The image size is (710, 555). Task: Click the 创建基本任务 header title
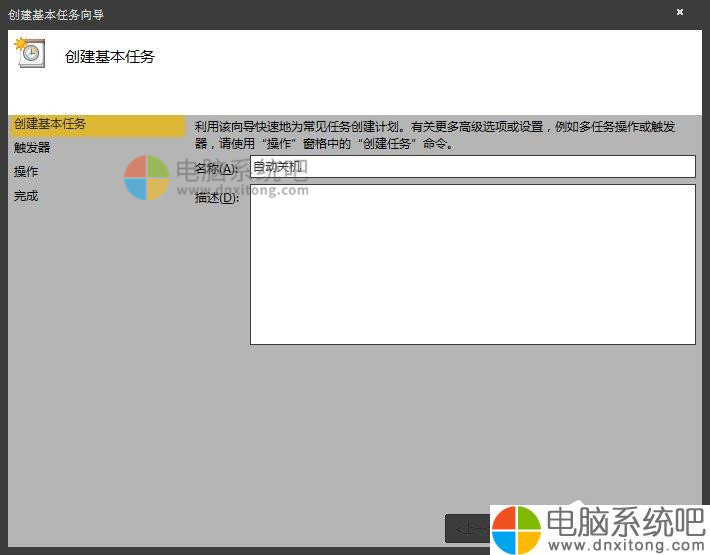pyautogui.click(x=110, y=57)
